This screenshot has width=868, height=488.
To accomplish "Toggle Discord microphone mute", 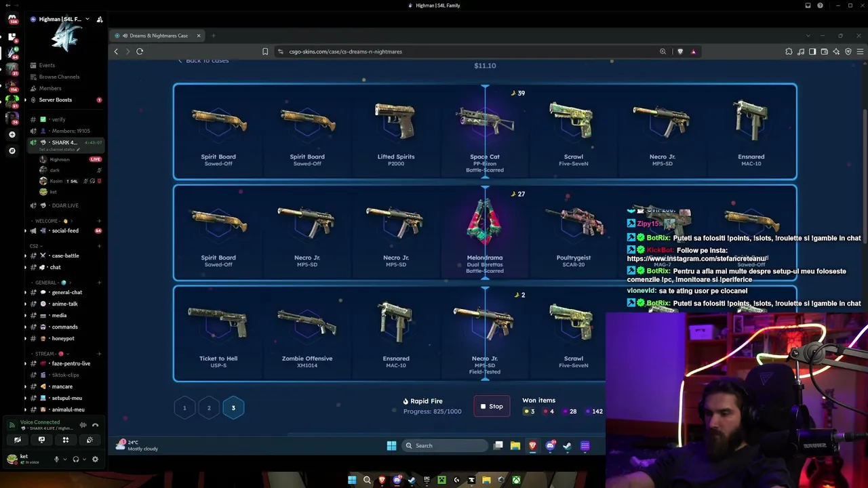I will tap(56, 459).
